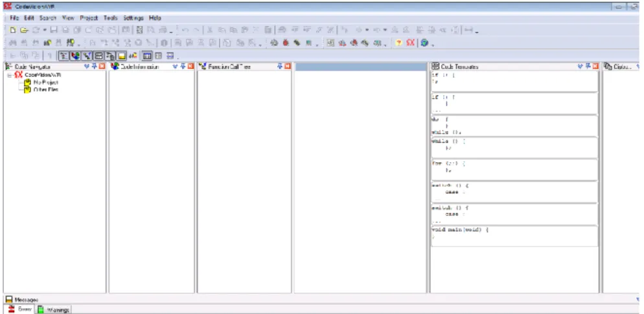Viewport: 644px width, 314px height.
Task: Pin the Code Navigator panel
Action: (x=94, y=66)
